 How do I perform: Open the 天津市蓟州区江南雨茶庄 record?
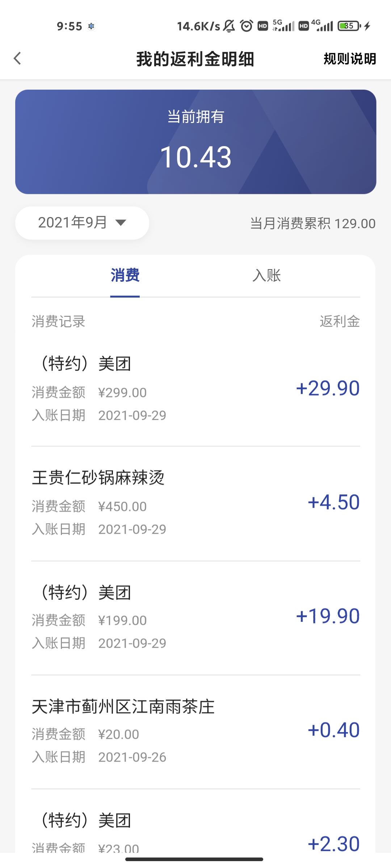tap(195, 732)
